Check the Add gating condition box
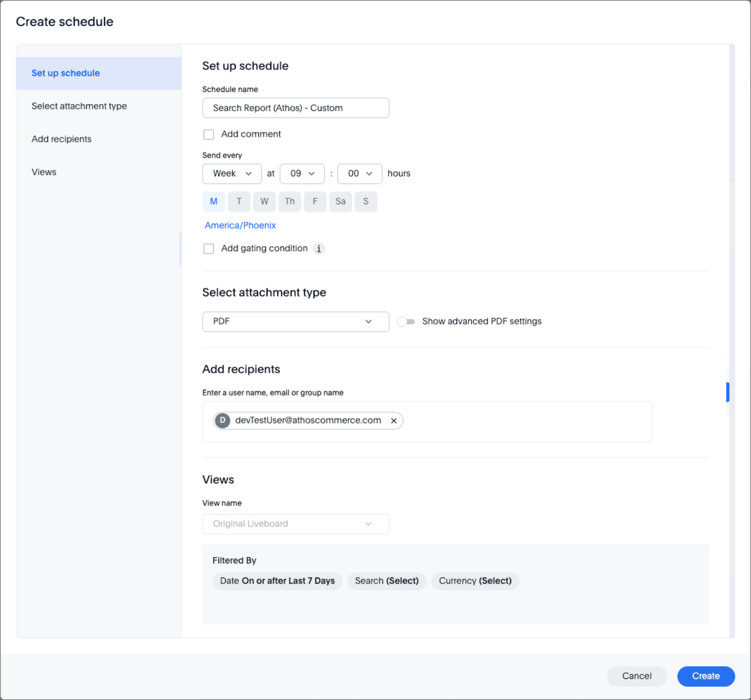Screen dimensions: 751x700 pos(208,249)
